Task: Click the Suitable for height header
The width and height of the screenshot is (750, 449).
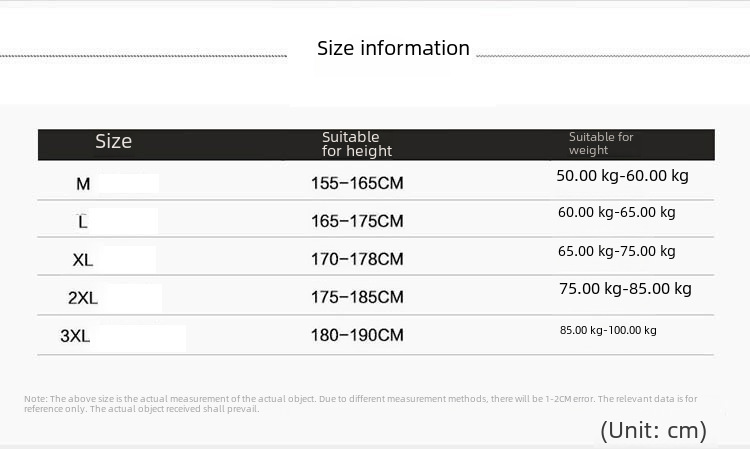Action: coord(357,144)
